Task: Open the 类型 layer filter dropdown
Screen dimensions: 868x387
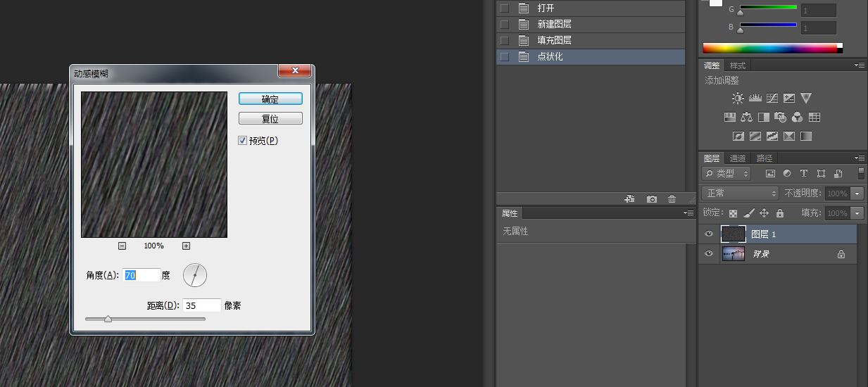Action: tap(727, 173)
